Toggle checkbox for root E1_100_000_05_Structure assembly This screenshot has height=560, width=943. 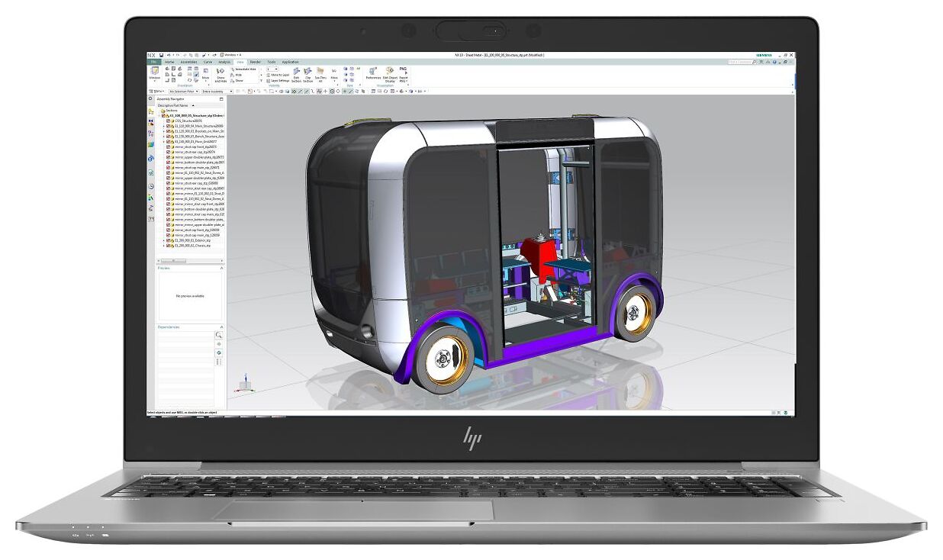pyautogui.click(x=163, y=115)
